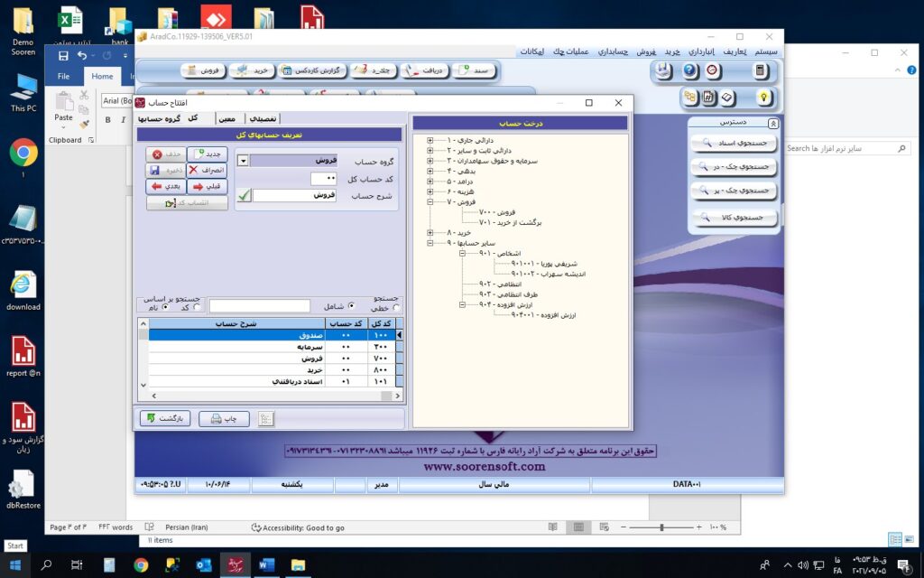Click the green checkmark beside شرح حساب
Image resolution: width=924 pixels, height=578 pixels.
(244, 195)
